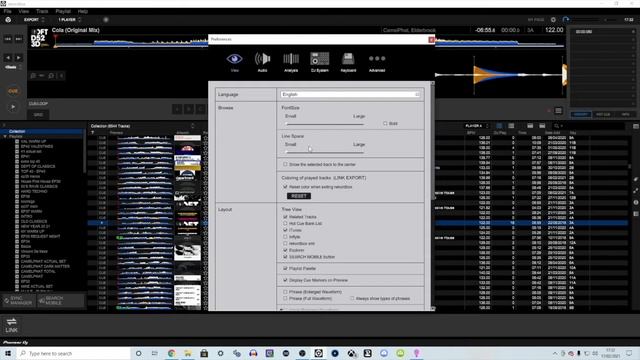Screen dimensions: 640x360
Task: Open the Analysis preferences tab
Action: click(291, 62)
